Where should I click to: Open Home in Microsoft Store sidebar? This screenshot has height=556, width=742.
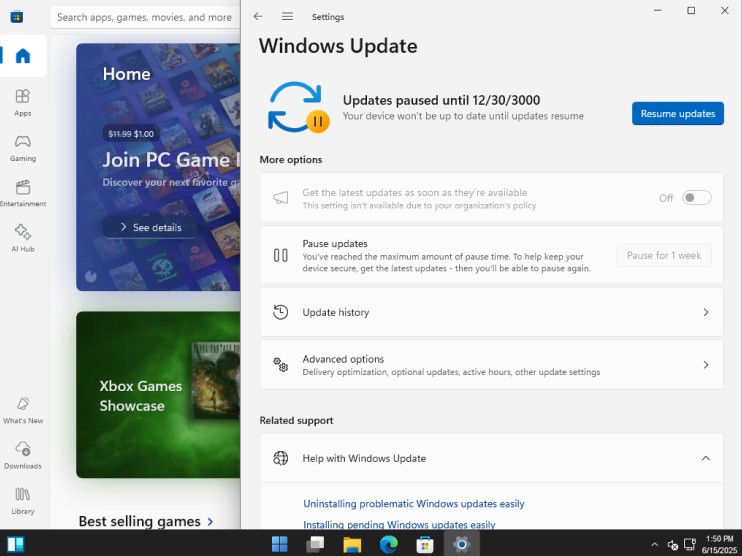click(23, 56)
